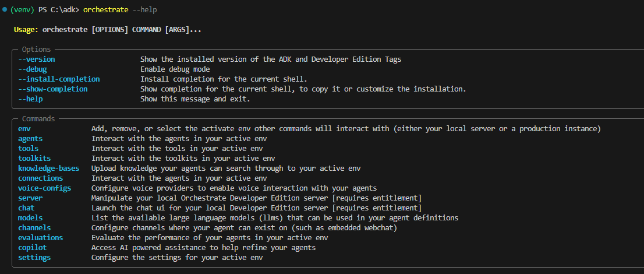Click the blue command status dot
The height and width of the screenshot is (274, 644).
point(5,10)
